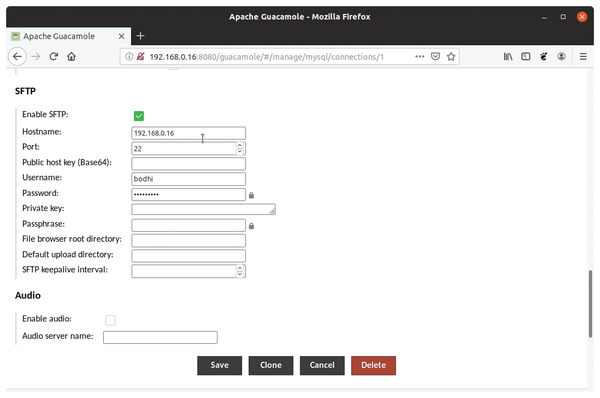The image size is (600, 398).
Task: Maximize the Firefox window
Action: click(563, 17)
